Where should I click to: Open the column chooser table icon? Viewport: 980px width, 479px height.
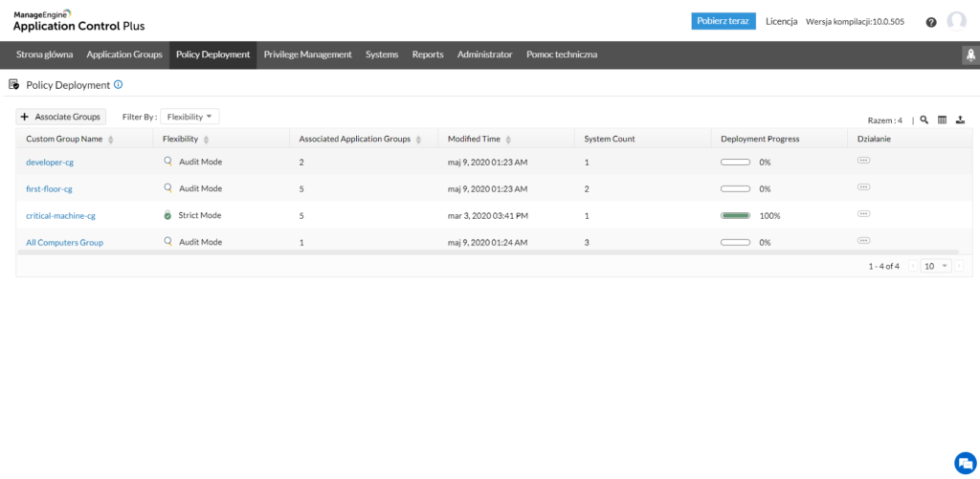pyautogui.click(x=942, y=120)
